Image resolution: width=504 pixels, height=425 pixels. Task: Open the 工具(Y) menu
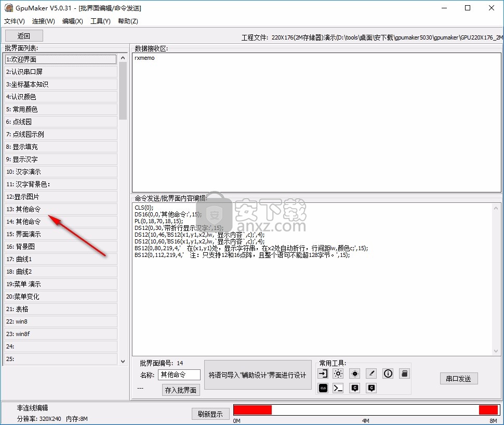100,21
